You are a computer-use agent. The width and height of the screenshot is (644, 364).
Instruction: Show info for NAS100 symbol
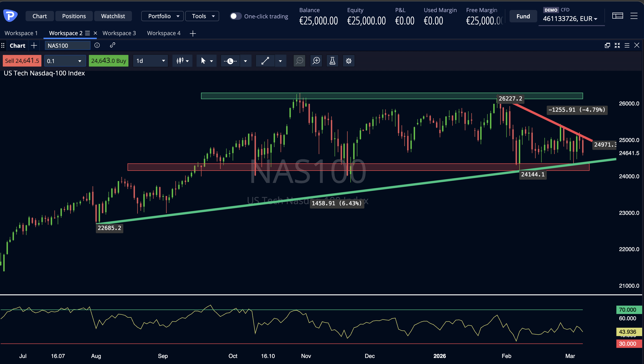point(97,46)
